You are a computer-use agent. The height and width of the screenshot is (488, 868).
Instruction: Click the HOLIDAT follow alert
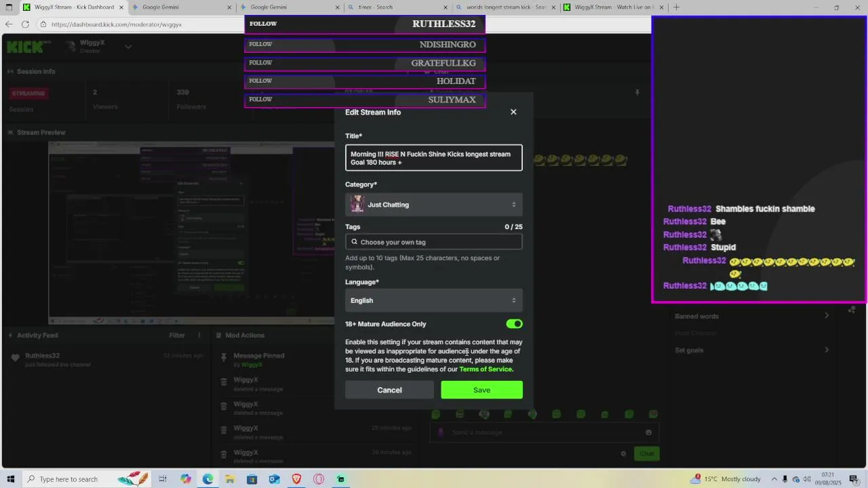point(365,81)
